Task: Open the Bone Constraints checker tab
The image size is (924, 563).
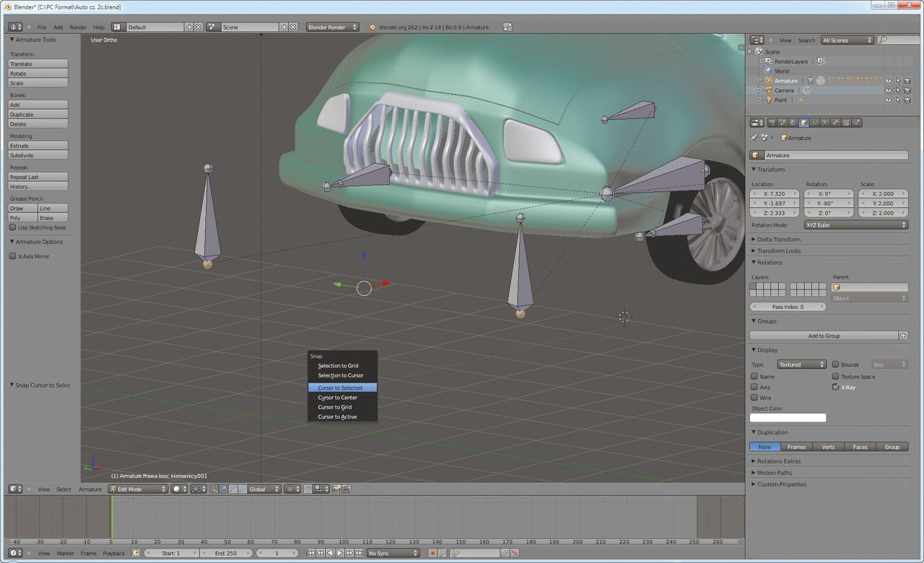Action: [846, 123]
